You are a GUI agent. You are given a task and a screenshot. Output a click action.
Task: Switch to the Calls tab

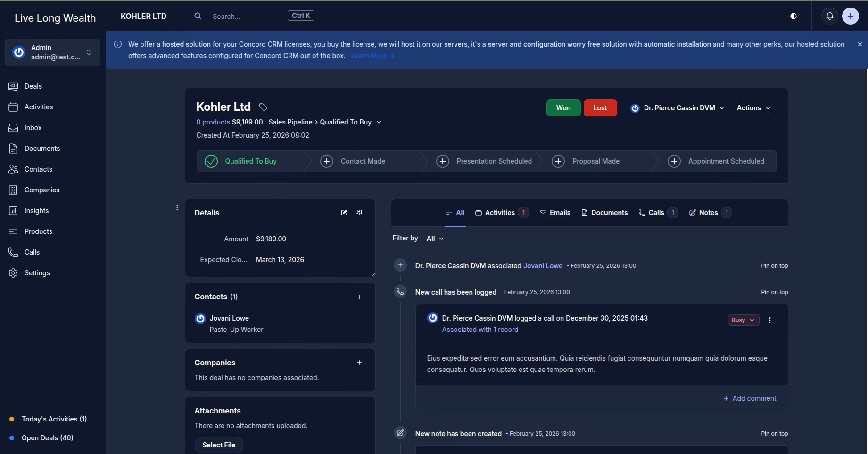pyautogui.click(x=655, y=213)
